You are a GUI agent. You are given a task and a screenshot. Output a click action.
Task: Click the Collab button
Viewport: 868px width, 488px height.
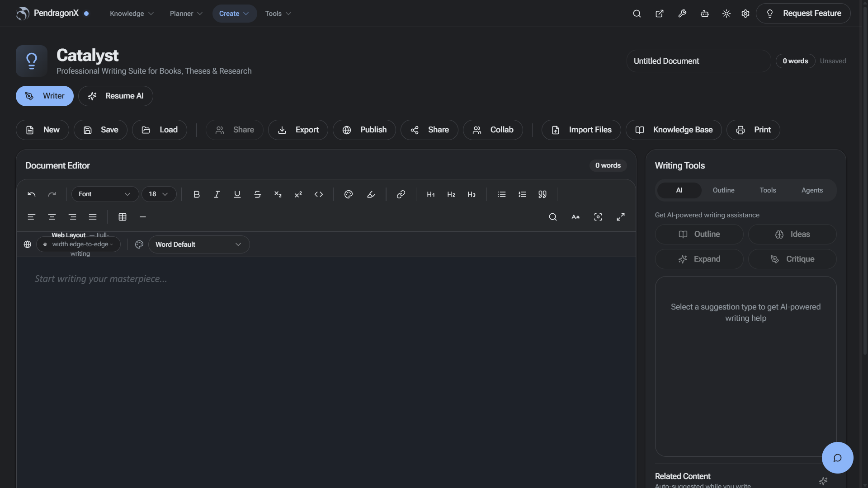(x=493, y=130)
